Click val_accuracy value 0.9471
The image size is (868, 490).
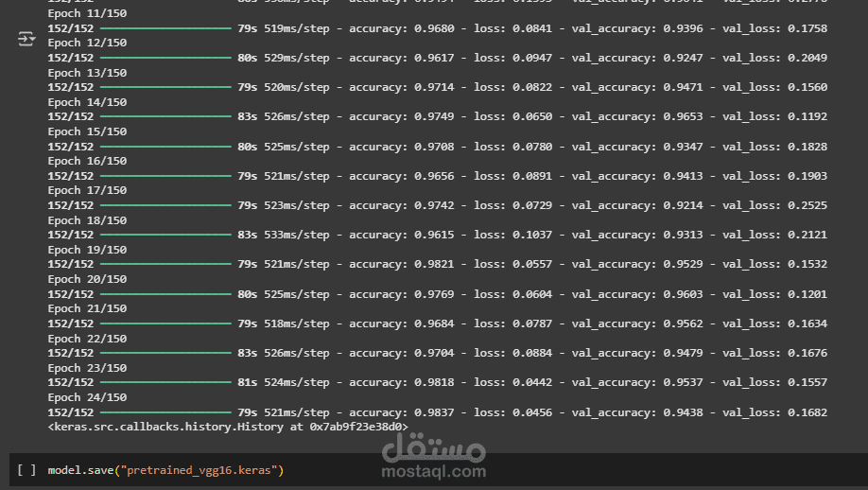point(683,87)
